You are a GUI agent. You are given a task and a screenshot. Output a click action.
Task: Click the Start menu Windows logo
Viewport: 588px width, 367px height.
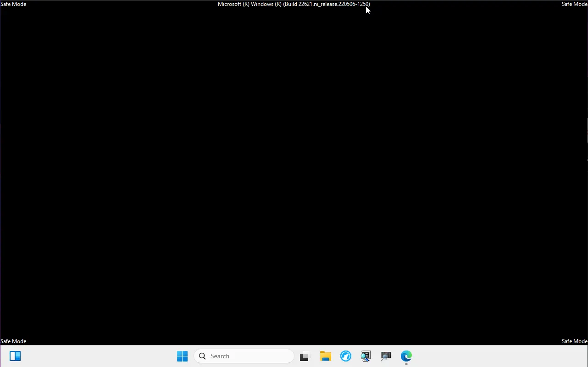coord(182,356)
